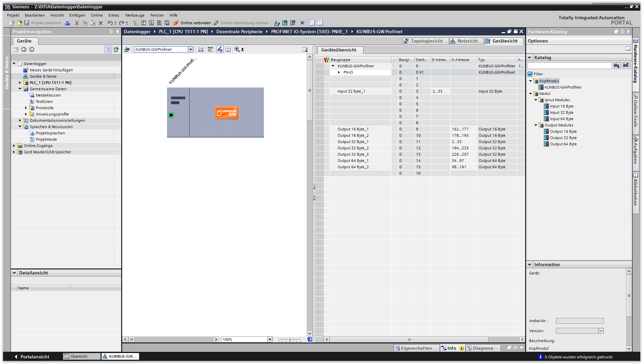Click the undo arrow icon
643x364 pixels.
(x=110, y=23)
